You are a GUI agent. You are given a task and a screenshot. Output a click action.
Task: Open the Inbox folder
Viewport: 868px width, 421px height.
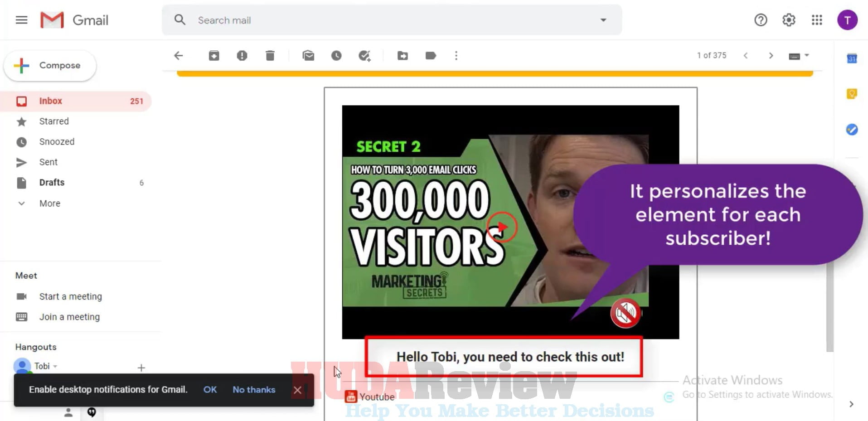click(x=76, y=101)
